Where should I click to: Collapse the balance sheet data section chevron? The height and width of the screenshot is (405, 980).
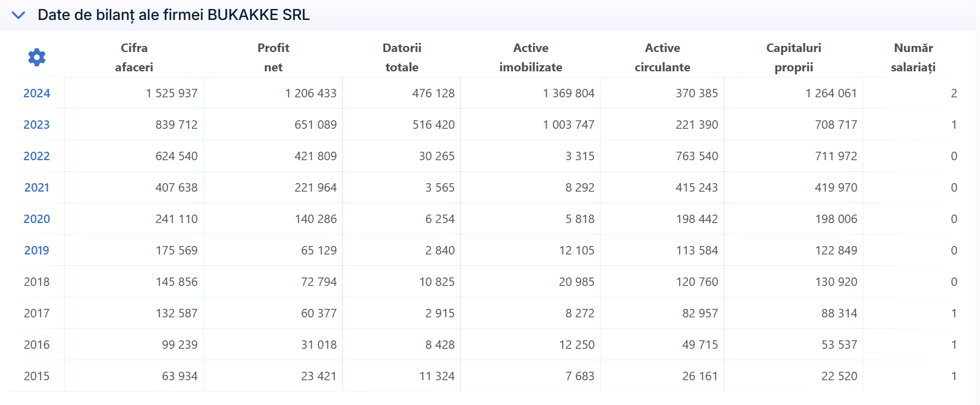19,15
